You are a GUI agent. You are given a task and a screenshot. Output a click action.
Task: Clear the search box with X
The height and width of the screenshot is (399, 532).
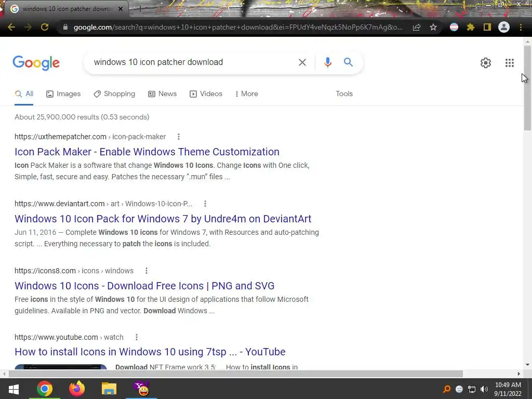302,62
